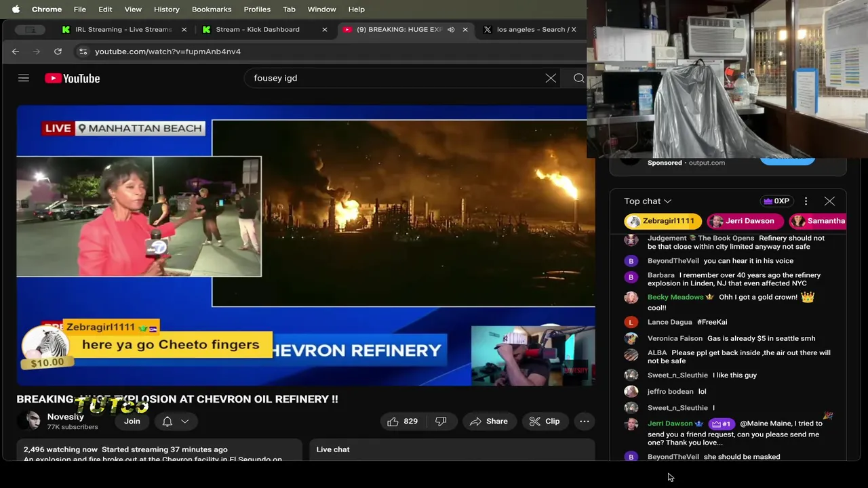
Task: Open the Top chat mode dropdown
Action: (x=648, y=201)
